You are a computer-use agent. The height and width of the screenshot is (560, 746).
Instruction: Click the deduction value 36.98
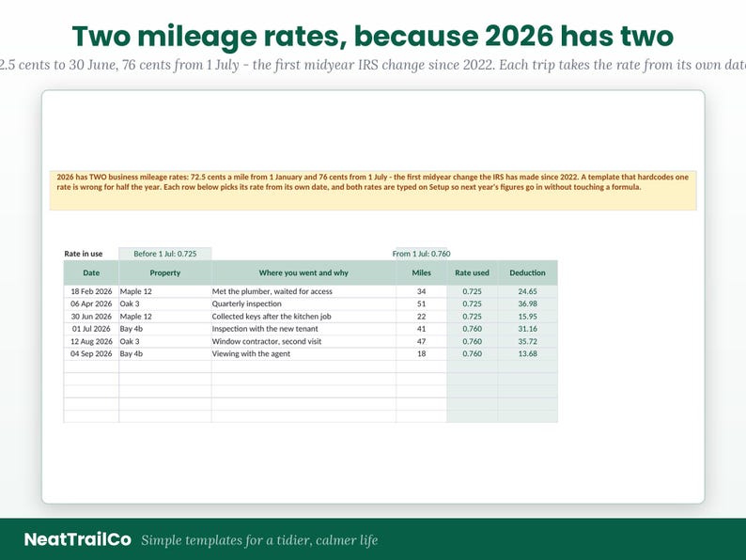(x=528, y=303)
